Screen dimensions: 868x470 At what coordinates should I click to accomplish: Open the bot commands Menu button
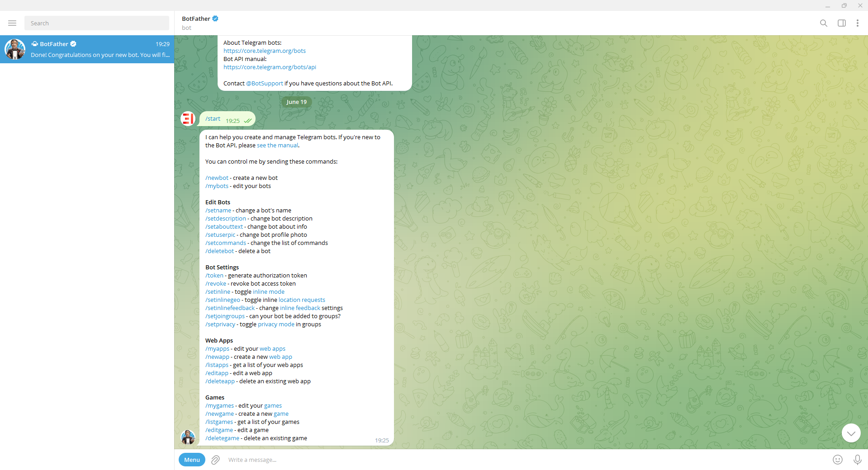click(x=192, y=460)
